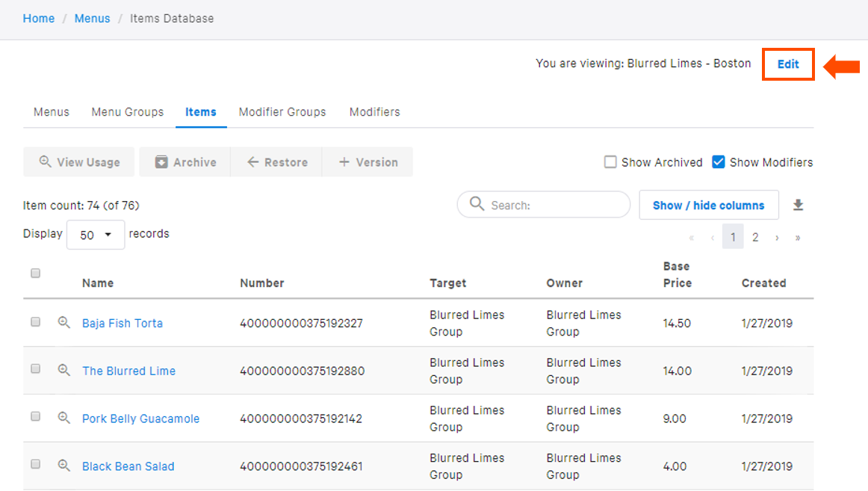The height and width of the screenshot is (491, 868).
Task: Switch to the Menus tab
Action: 51,111
